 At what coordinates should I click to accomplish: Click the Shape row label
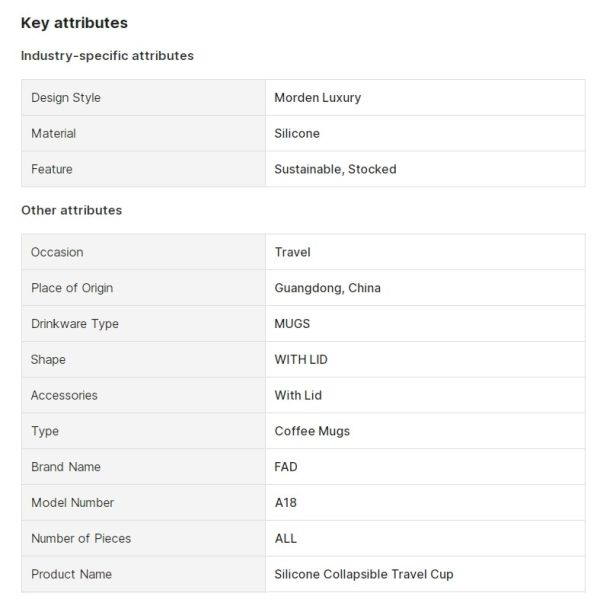(x=48, y=359)
